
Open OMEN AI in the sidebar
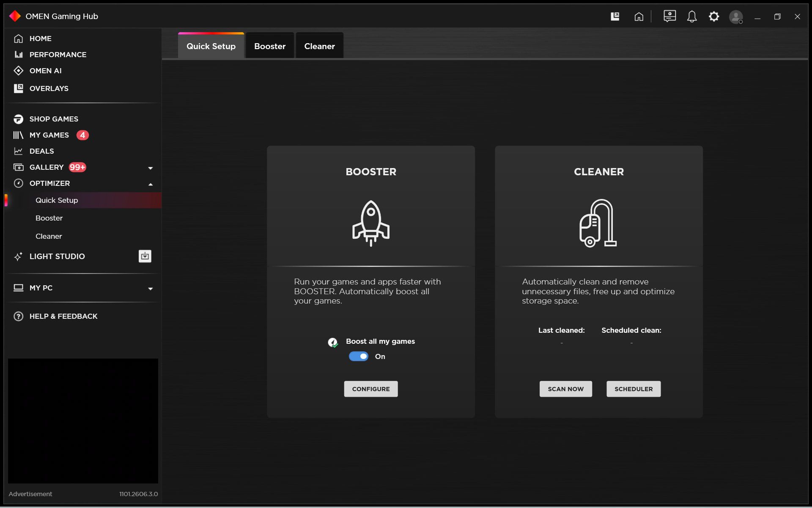pyautogui.click(x=46, y=71)
